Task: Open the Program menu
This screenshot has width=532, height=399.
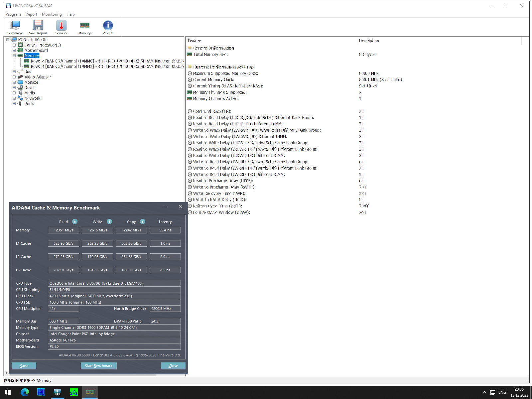Action: (13, 14)
